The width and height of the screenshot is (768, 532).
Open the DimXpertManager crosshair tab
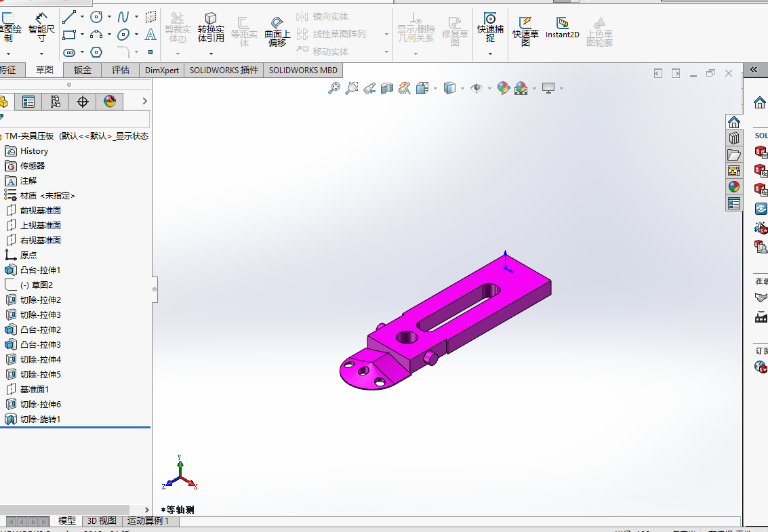[83, 102]
